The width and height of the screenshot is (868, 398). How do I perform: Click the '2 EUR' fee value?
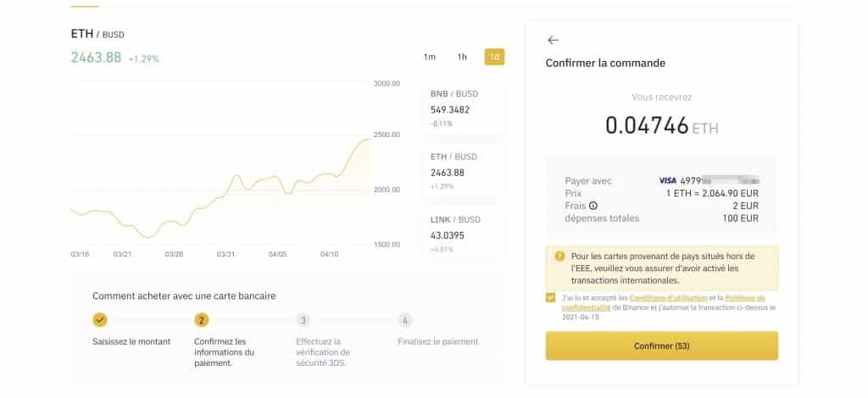(745, 206)
